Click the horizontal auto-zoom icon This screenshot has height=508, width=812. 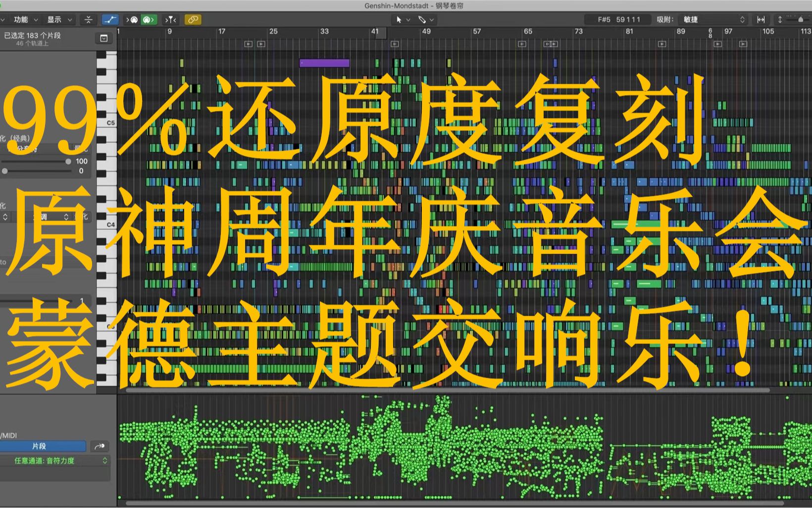(x=761, y=20)
